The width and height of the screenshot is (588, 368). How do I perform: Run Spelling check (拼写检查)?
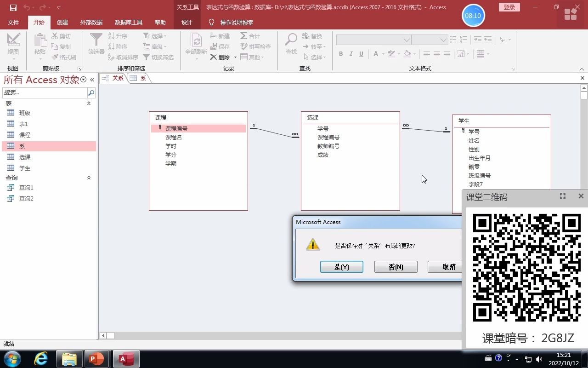pos(256,46)
